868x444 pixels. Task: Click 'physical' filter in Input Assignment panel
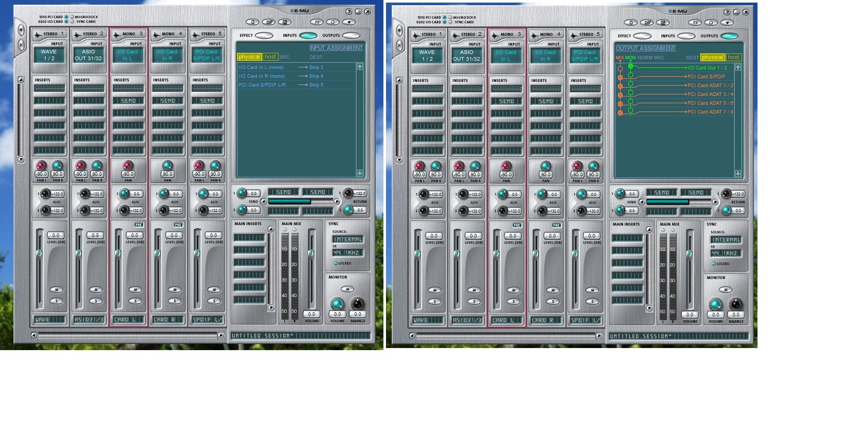(x=250, y=57)
